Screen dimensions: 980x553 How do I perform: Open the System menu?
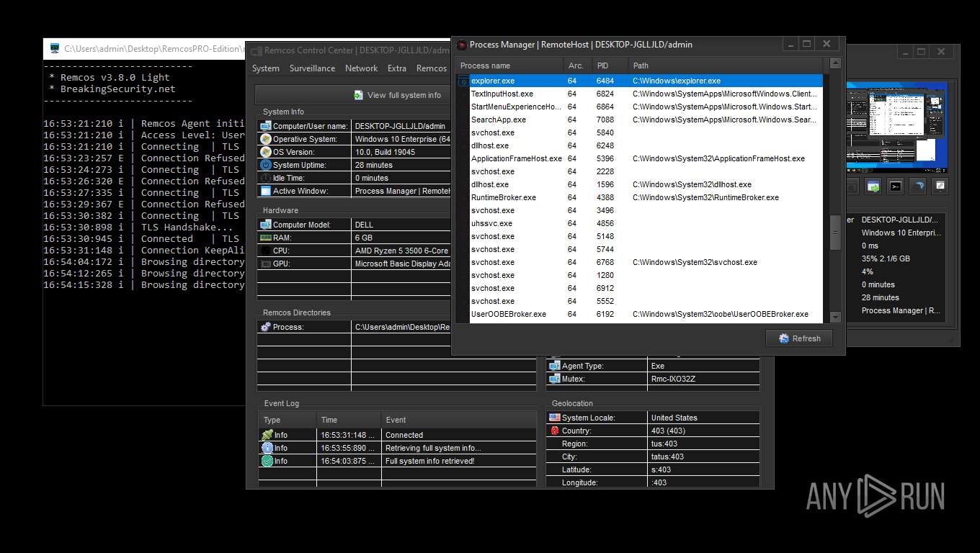tap(266, 68)
